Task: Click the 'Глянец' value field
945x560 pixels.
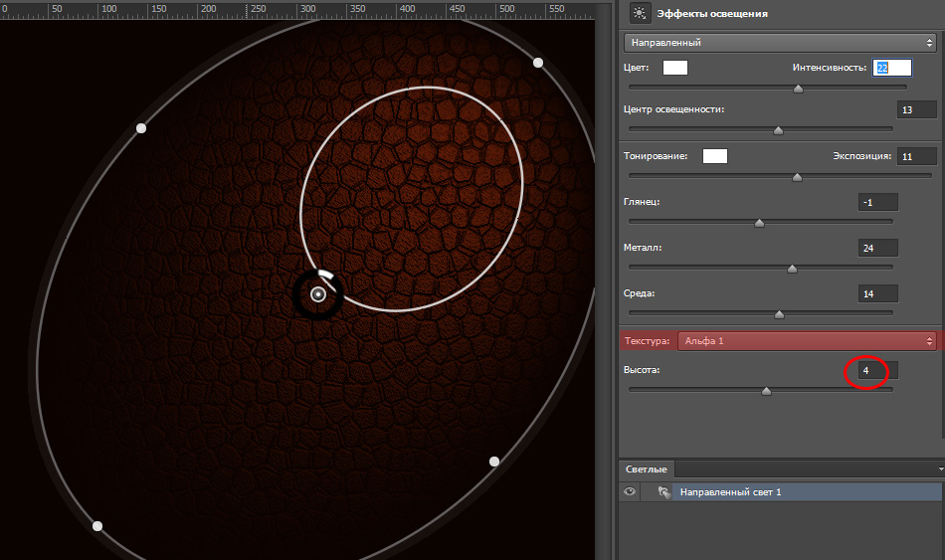Action: [x=878, y=203]
